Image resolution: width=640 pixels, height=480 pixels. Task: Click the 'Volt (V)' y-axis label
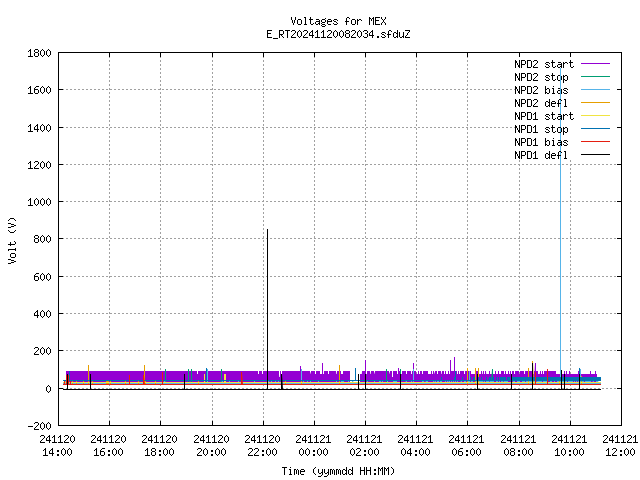tap(12, 240)
